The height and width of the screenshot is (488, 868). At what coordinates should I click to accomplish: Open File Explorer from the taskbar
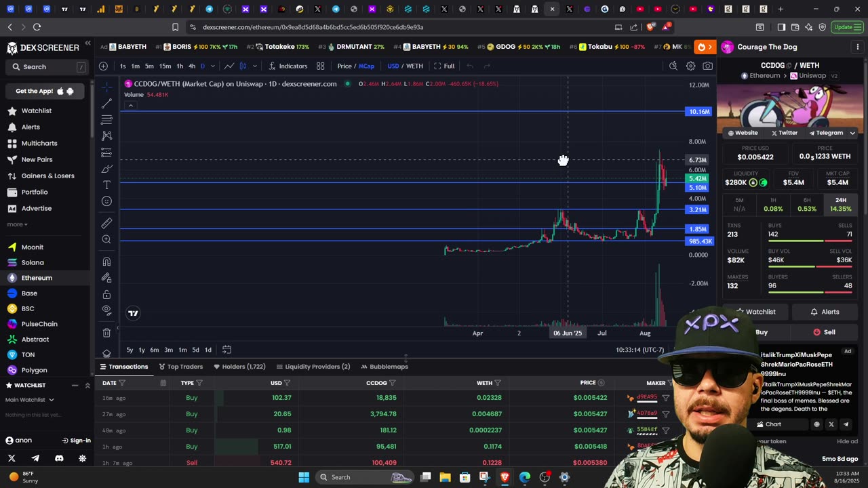pos(445,477)
